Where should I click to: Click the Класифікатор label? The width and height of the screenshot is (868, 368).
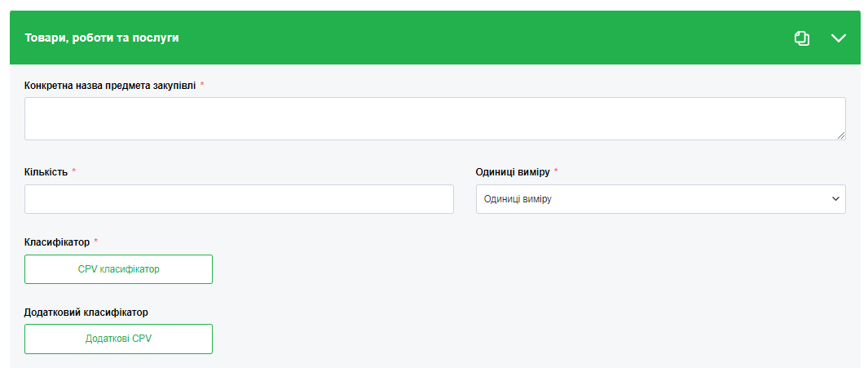56,242
